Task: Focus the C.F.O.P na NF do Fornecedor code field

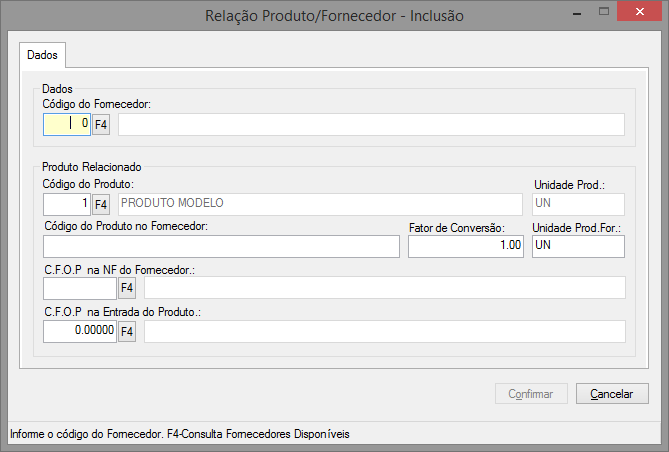Action: point(80,288)
